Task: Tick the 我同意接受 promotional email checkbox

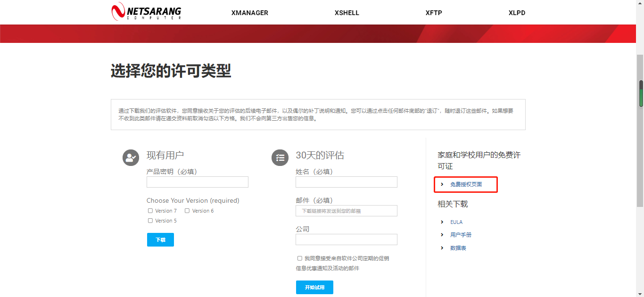Action: pyautogui.click(x=300, y=258)
